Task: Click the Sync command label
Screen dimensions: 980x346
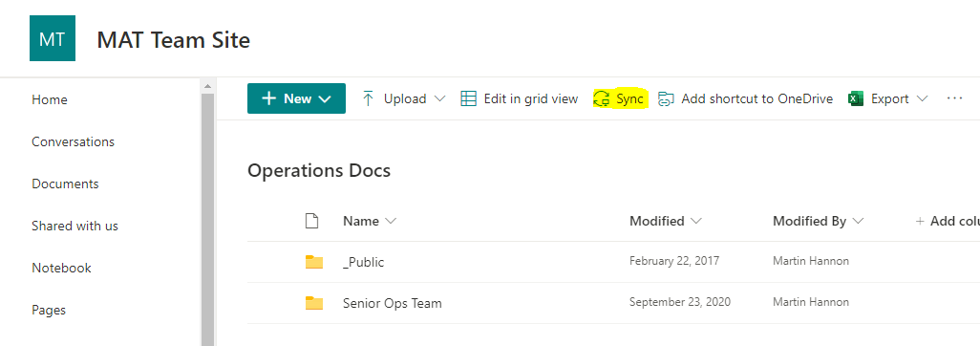Action: (629, 98)
